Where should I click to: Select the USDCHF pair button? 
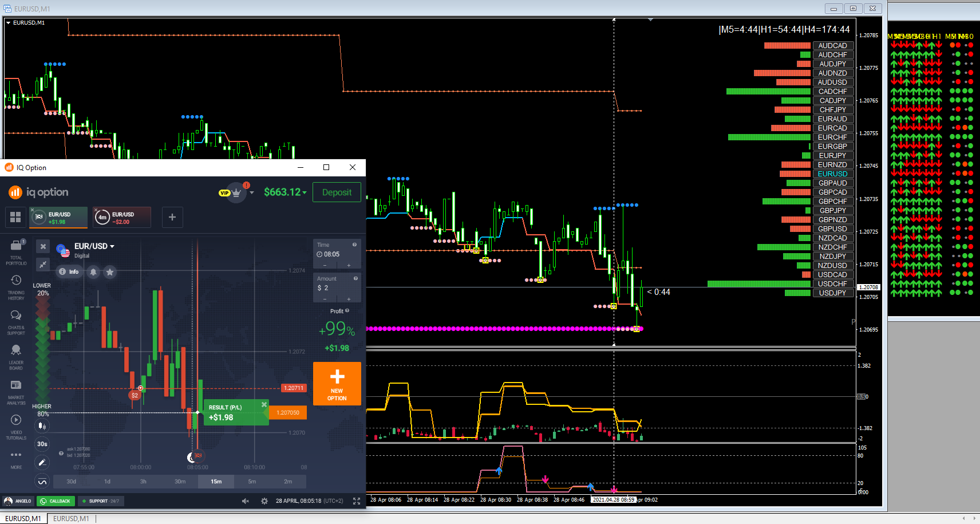click(x=833, y=284)
